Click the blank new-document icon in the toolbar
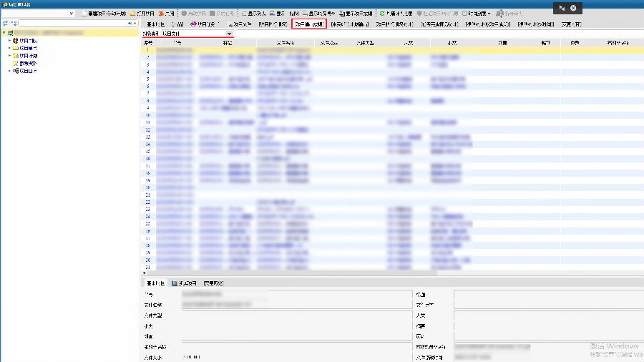Screen dimensions: 644x362 [x=84, y=14]
